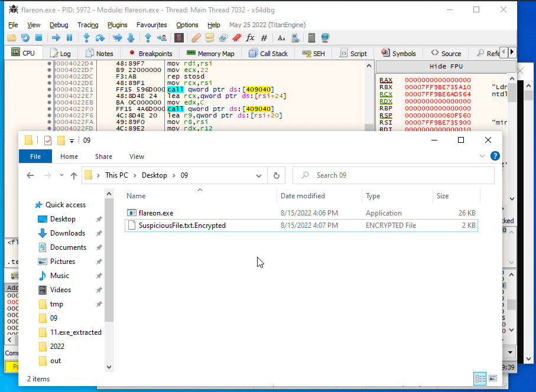Screen dimensions: 536x392
Task: Switch to Memory Map tab
Action: pyautogui.click(x=211, y=54)
